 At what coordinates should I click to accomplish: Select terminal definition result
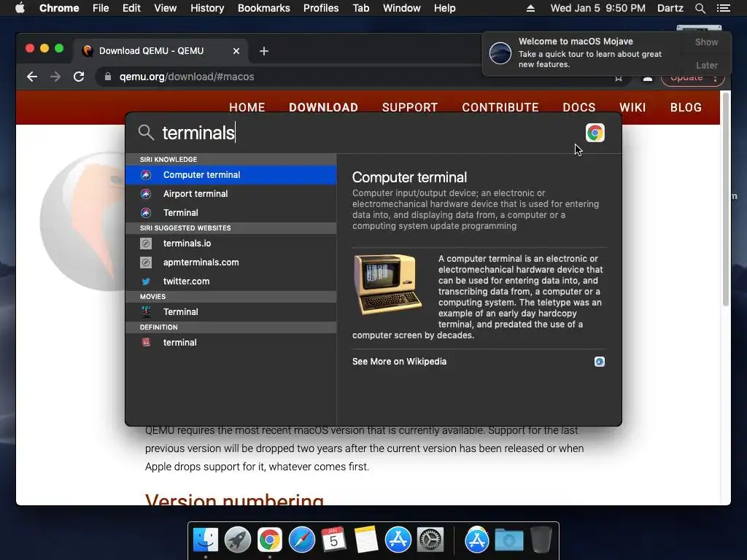[231, 343]
